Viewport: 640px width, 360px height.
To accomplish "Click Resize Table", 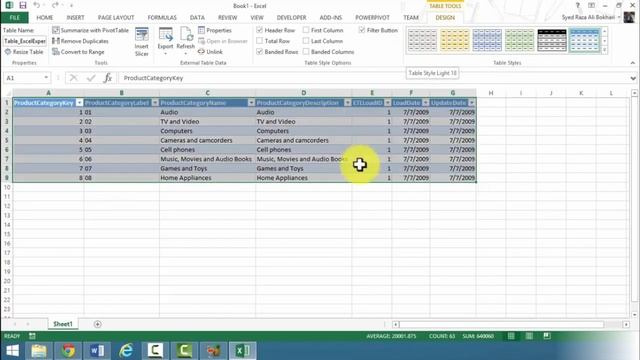I will click(24, 52).
